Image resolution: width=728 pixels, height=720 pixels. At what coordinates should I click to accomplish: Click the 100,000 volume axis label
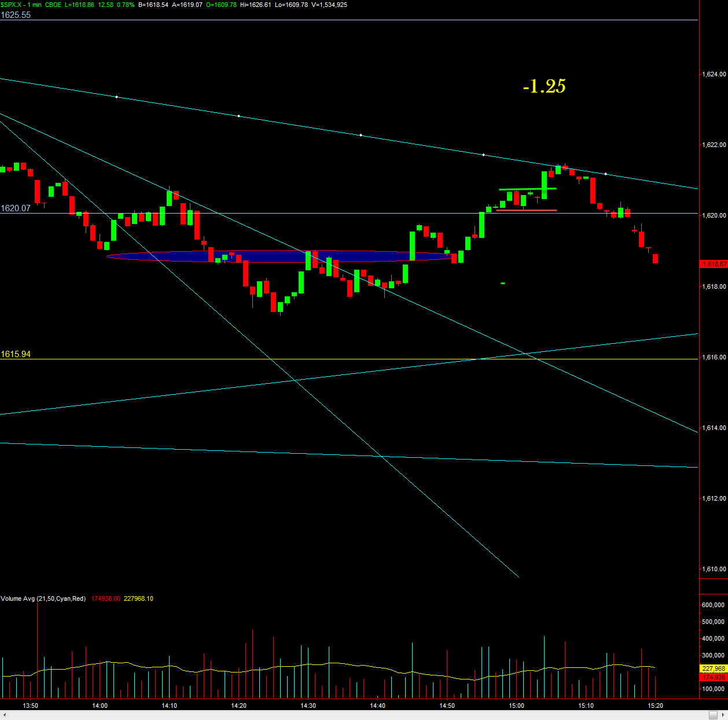713,689
